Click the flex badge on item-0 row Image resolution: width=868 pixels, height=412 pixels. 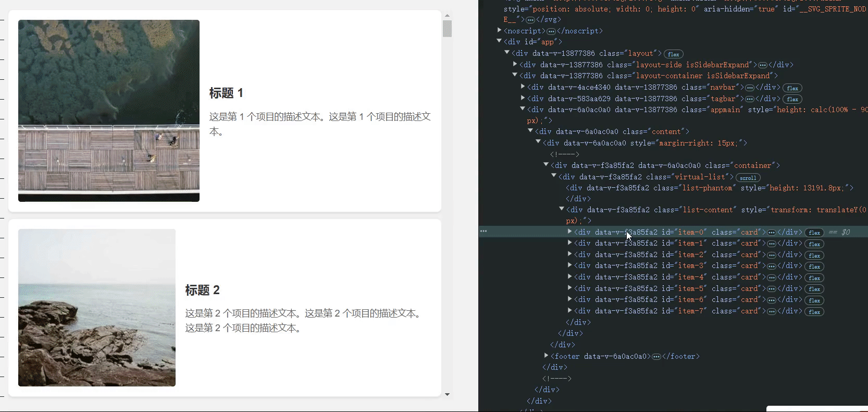click(x=814, y=233)
